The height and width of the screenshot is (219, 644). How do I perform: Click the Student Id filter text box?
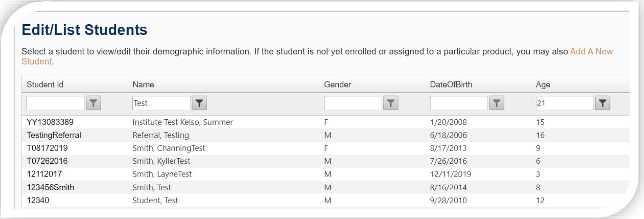(x=56, y=103)
